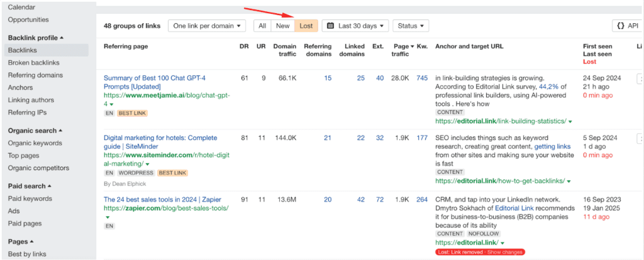The image size is (644, 260).
Task: Click BEST LINK tag on siteminder row
Action: (172, 173)
